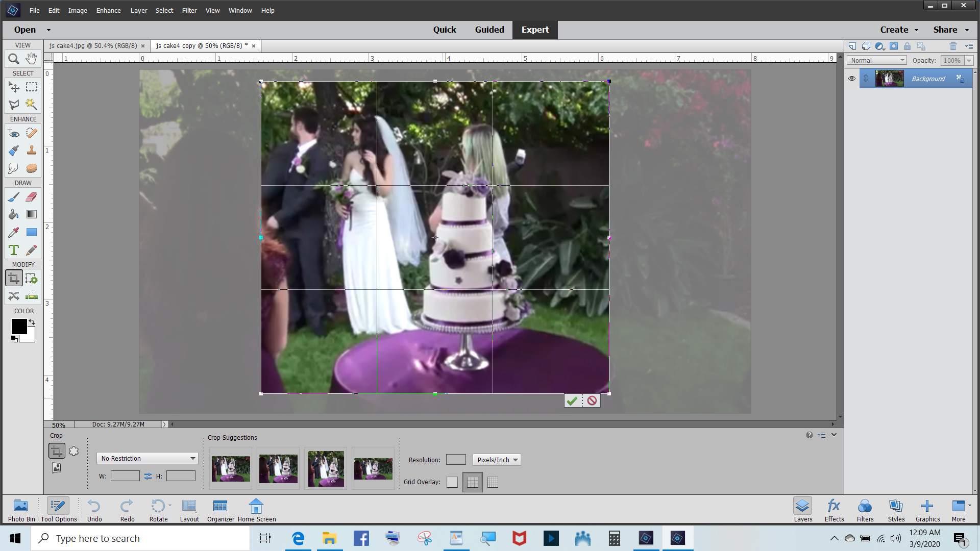Select the no-grid overlay option
980x551 pixels.
click(x=452, y=482)
